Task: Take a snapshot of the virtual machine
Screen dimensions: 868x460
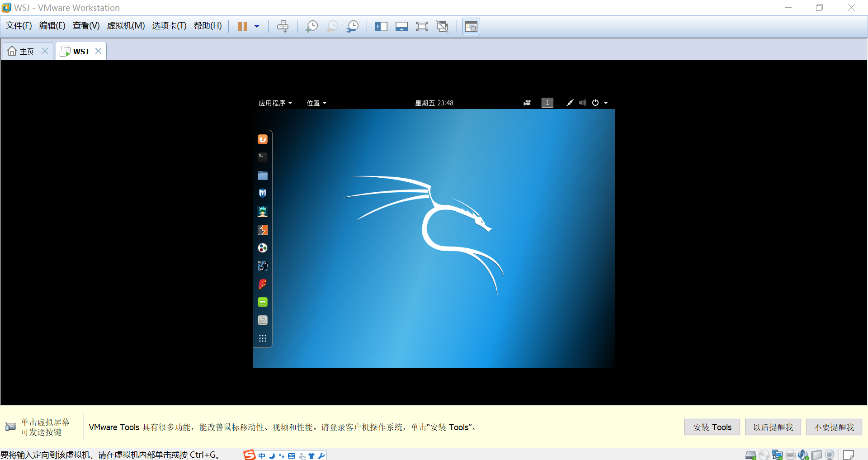Action: pos(311,26)
